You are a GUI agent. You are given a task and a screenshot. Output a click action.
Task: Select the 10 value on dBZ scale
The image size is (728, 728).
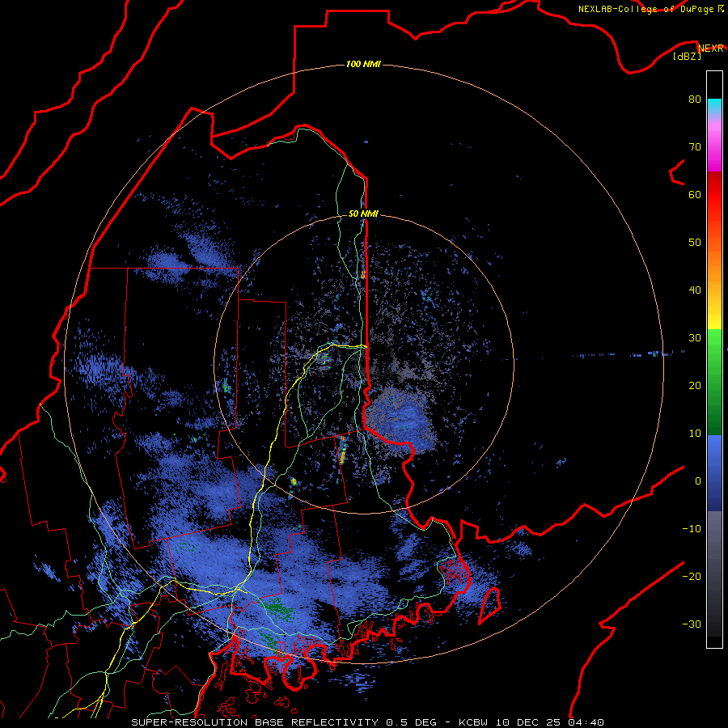pos(695,434)
